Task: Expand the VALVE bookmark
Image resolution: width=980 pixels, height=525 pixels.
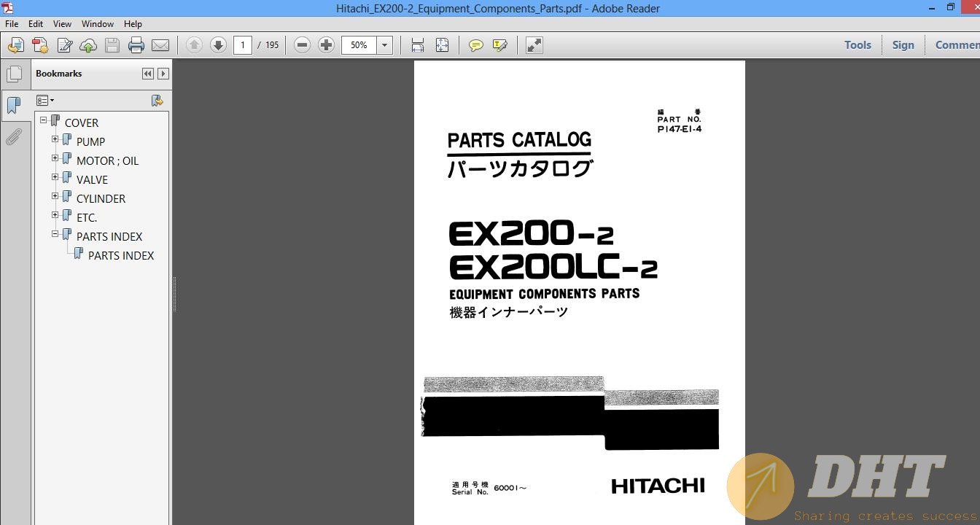Action: [55, 176]
